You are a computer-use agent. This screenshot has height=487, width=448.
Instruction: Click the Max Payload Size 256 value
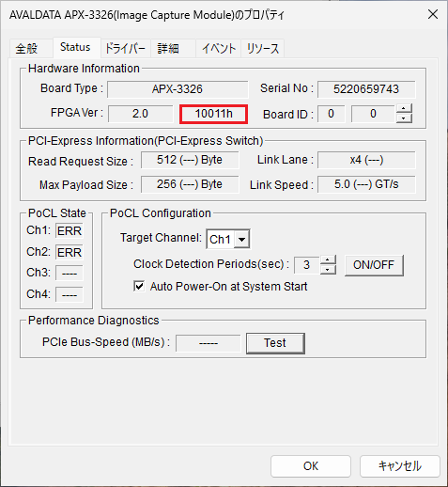click(x=190, y=184)
